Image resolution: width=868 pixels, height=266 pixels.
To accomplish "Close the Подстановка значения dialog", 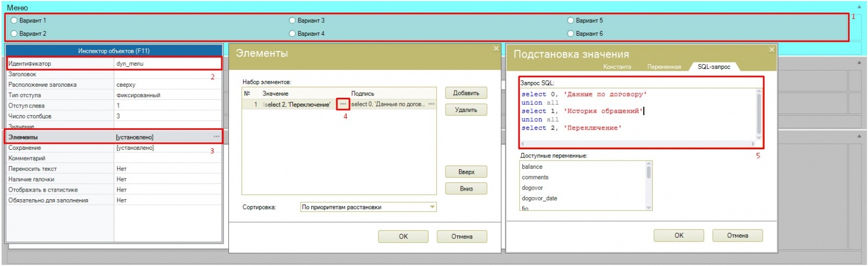I will [x=772, y=50].
